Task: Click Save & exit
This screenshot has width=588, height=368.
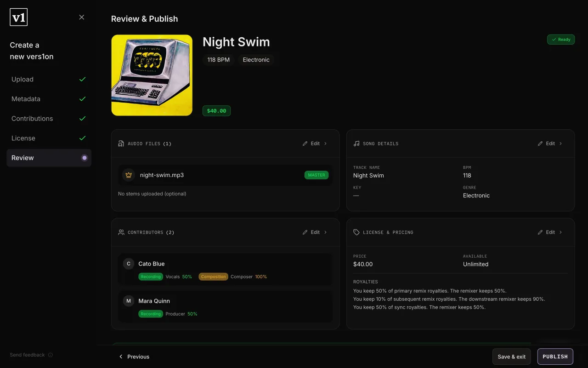Action: click(512, 356)
